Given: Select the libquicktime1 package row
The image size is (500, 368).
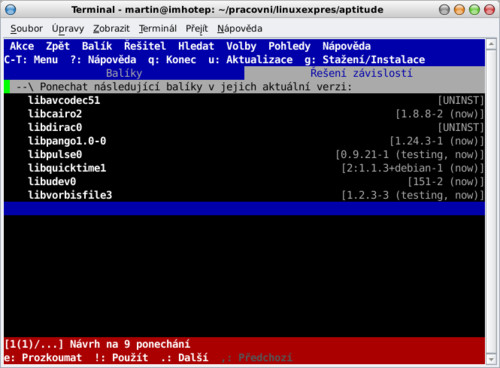Looking at the screenshot, I should pyautogui.click(x=244, y=168).
